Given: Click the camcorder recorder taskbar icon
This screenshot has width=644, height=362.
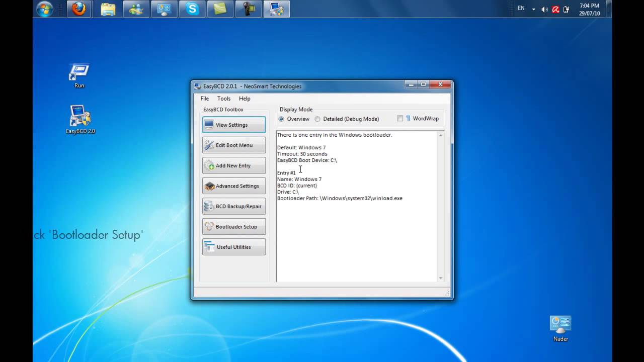Looking at the screenshot, I should [x=249, y=9].
